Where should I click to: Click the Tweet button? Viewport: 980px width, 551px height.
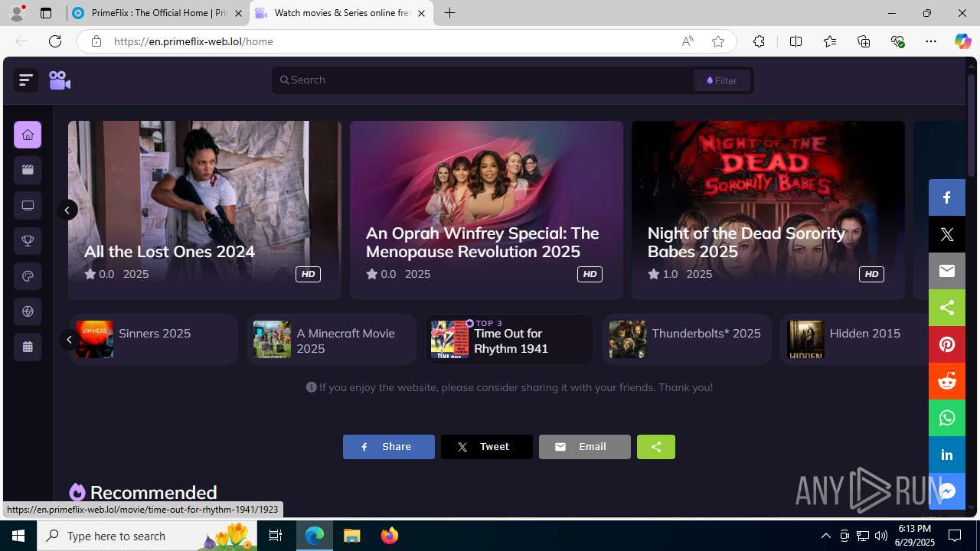pyautogui.click(x=487, y=447)
